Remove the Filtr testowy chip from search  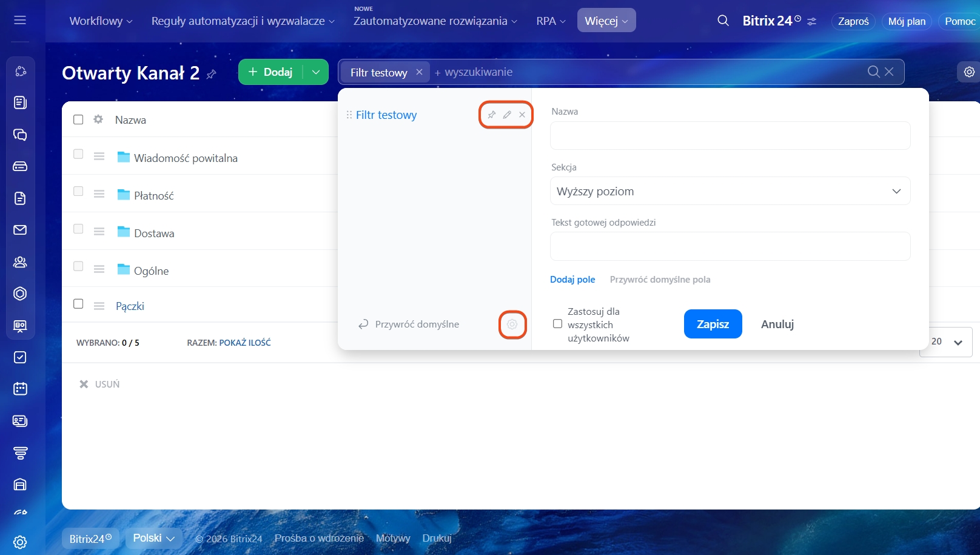[x=419, y=72]
